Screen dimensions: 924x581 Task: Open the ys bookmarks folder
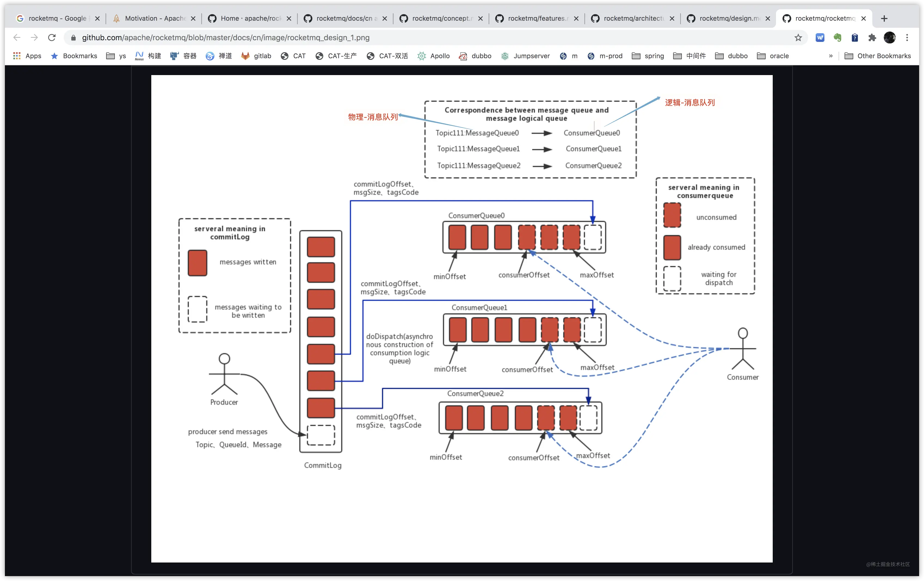click(x=116, y=56)
